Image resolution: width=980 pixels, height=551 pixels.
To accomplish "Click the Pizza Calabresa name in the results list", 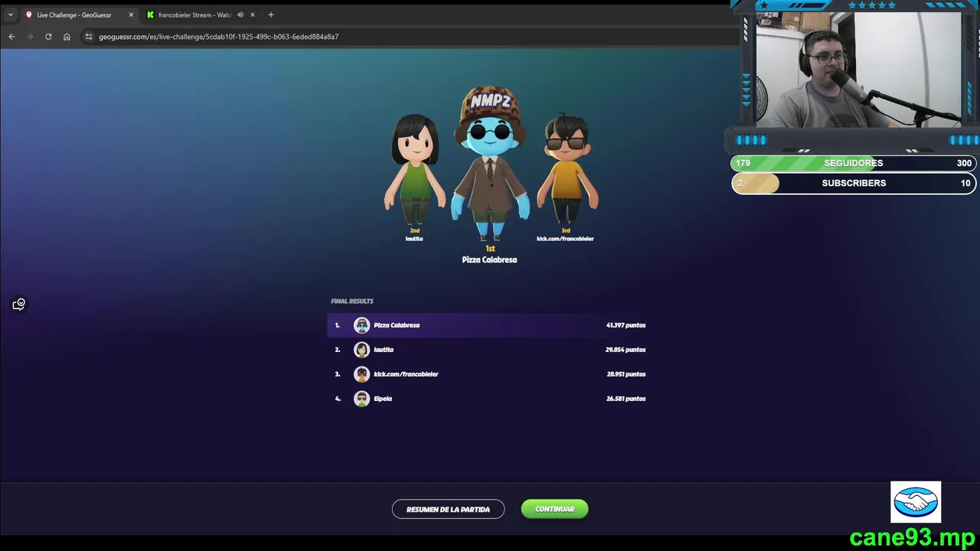I will pos(397,325).
